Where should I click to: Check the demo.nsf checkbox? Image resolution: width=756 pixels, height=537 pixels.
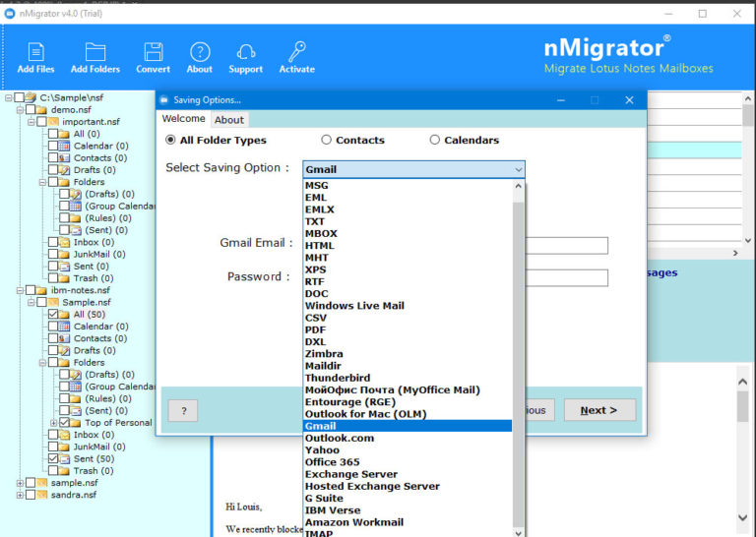(x=31, y=110)
